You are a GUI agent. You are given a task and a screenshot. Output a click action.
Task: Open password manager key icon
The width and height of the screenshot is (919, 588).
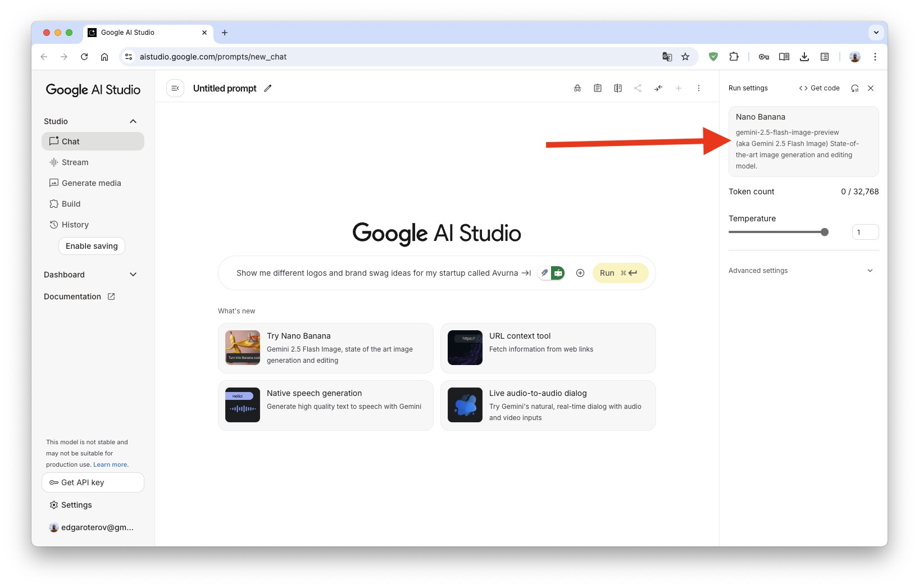pyautogui.click(x=764, y=57)
